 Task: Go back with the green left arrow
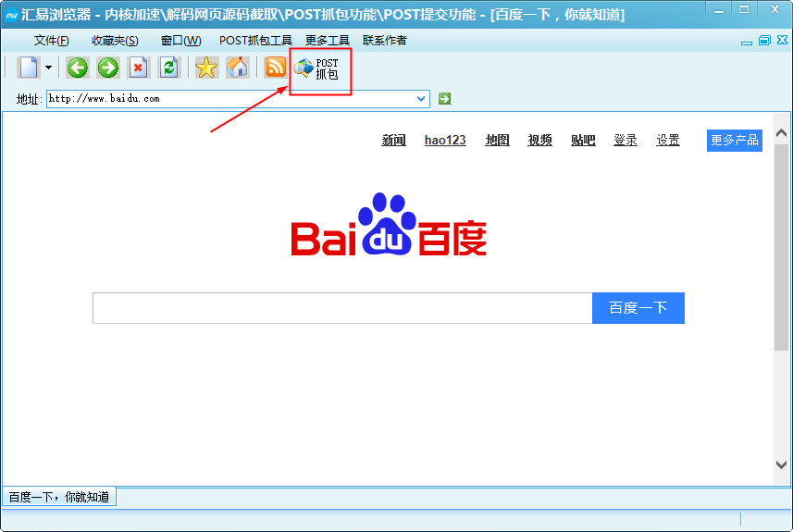point(78,68)
